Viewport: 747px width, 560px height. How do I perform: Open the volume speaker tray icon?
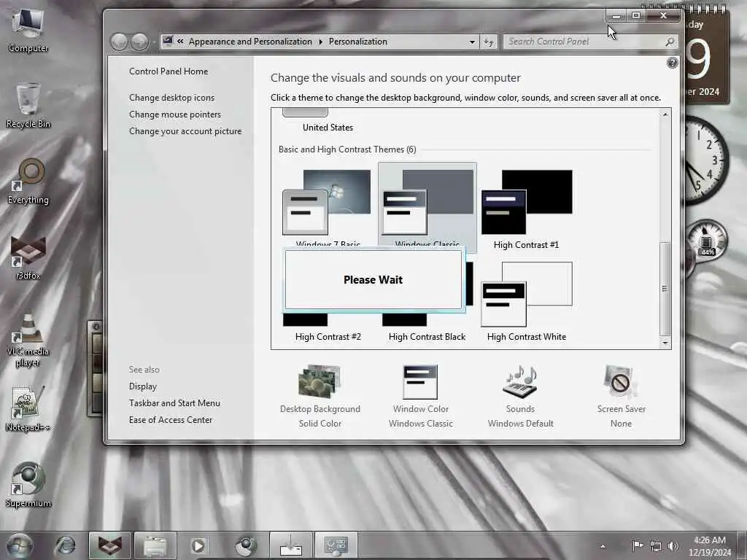[x=673, y=546]
